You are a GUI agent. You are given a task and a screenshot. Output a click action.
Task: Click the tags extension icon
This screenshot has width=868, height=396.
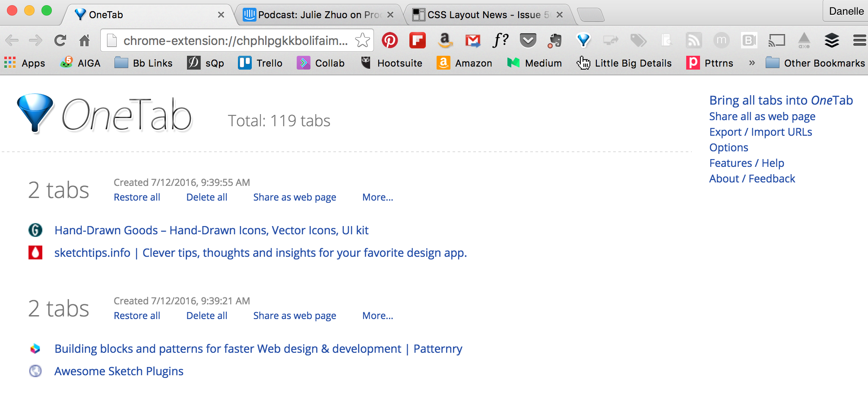(x=638, y=41)
